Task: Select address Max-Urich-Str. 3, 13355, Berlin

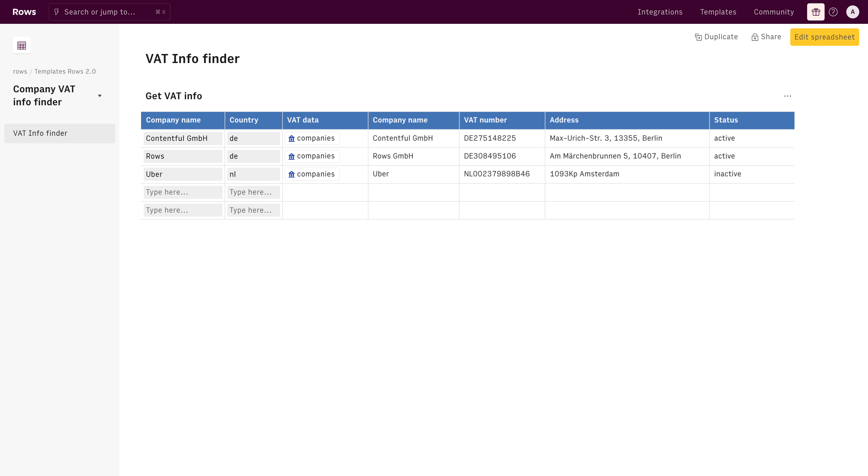Action: (x=627, y=138)
